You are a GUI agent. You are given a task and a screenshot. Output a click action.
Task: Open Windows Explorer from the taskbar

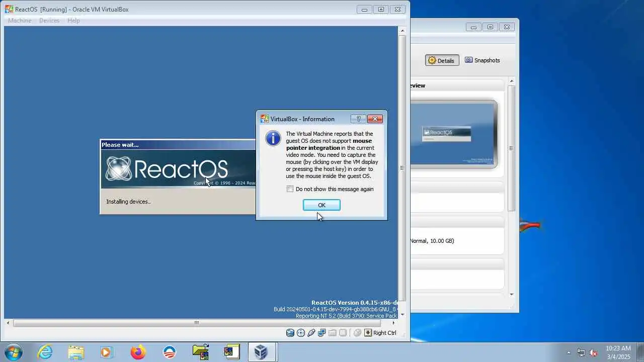coord(76,352)
